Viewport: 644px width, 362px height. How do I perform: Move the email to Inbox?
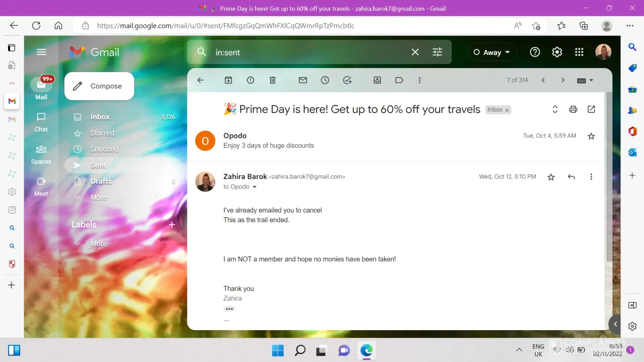click(x=377, y=80)
